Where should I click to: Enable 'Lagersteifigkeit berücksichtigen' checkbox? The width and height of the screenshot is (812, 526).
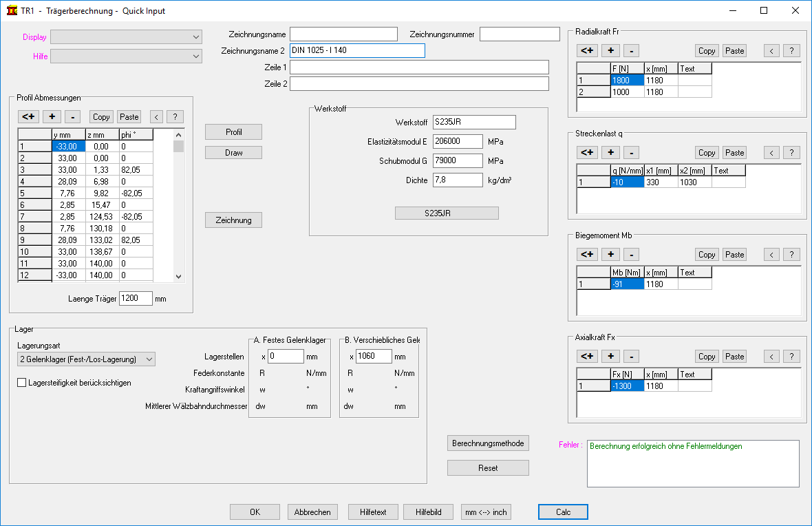click(x=23, y=383)
